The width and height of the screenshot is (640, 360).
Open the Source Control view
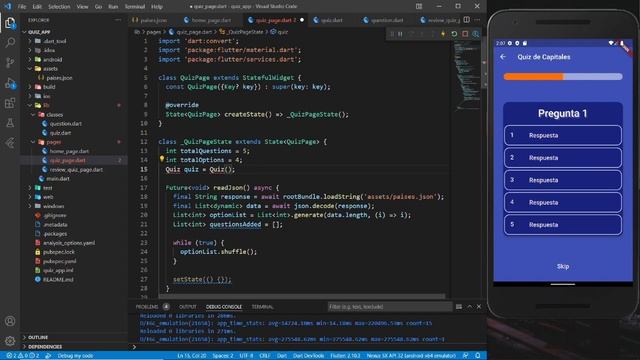[10, 62]
